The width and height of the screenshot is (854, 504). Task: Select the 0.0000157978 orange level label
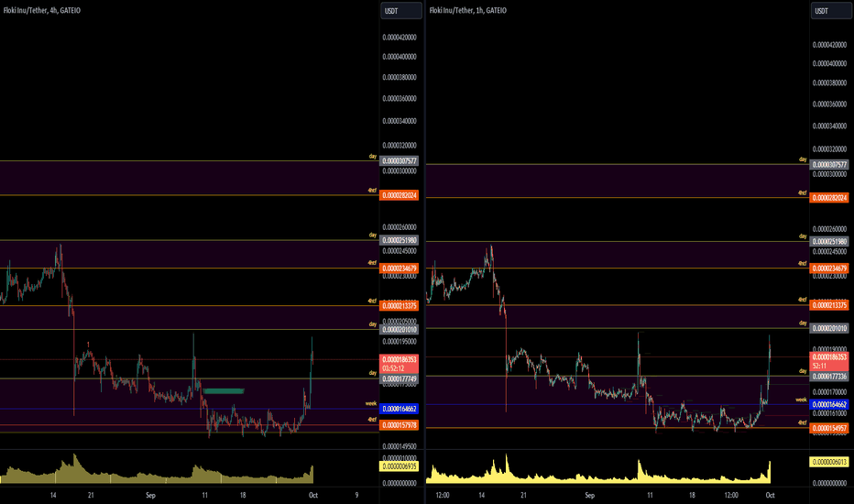[x=400, y=425]
